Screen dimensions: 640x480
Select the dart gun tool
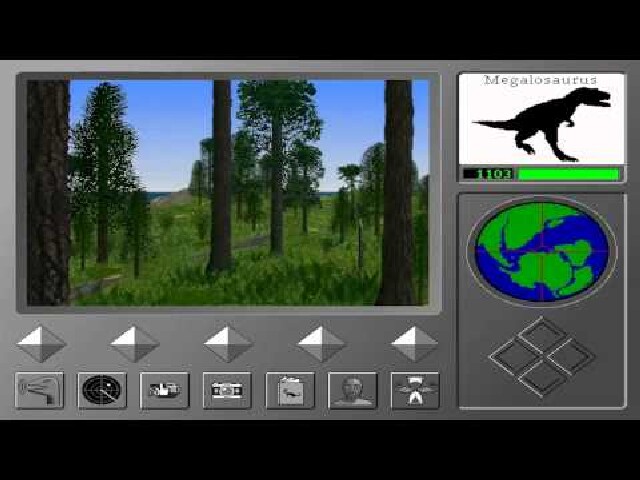[40, 390]
